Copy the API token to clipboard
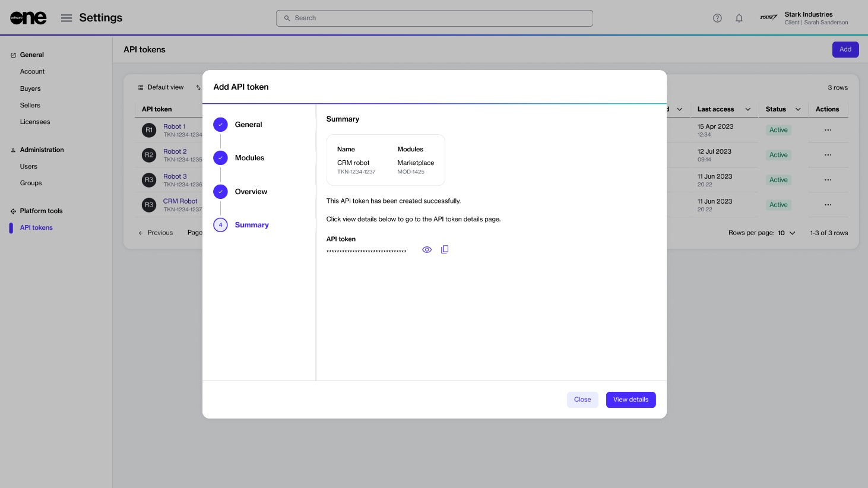This screenshot has width=868, height=488. [445, 250]
